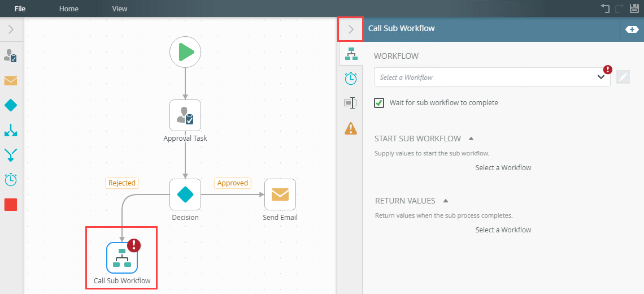Click the add context field button in header
The width and height of the screenshot is (644, 294).
[632, 29]
